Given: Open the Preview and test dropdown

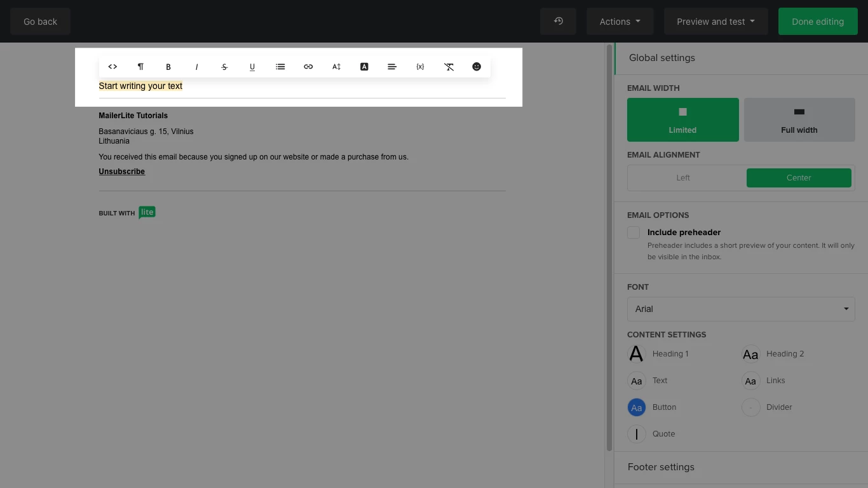Looking at the screenshot, I should (x=715, y=22).
